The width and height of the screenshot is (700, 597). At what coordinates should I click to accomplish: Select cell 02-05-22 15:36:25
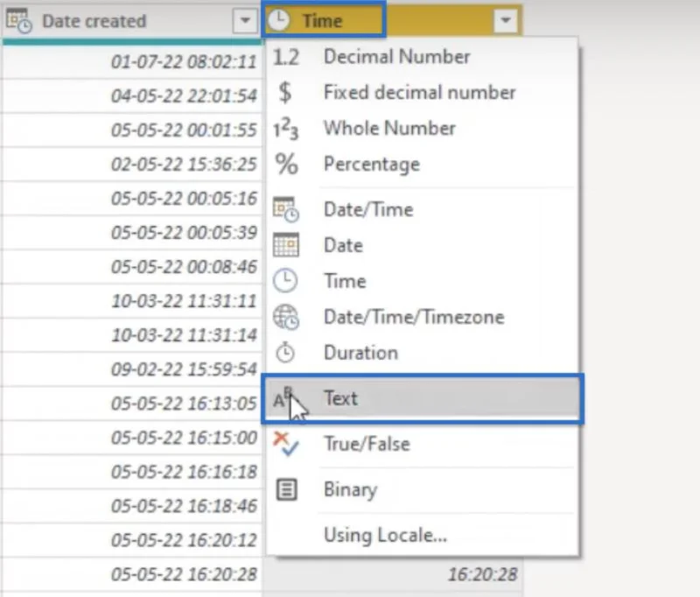tap(132, 164)
